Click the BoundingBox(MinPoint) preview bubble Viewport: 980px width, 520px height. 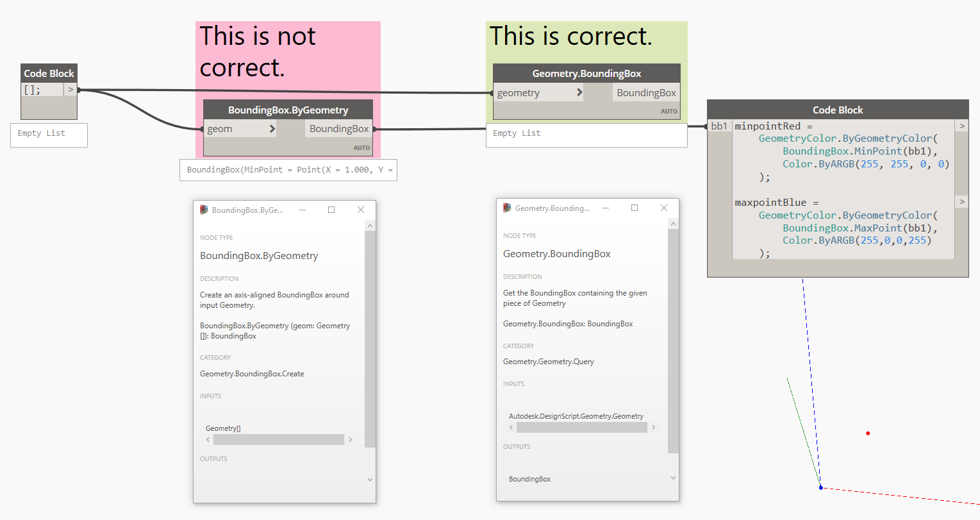(x=288, y=170)
